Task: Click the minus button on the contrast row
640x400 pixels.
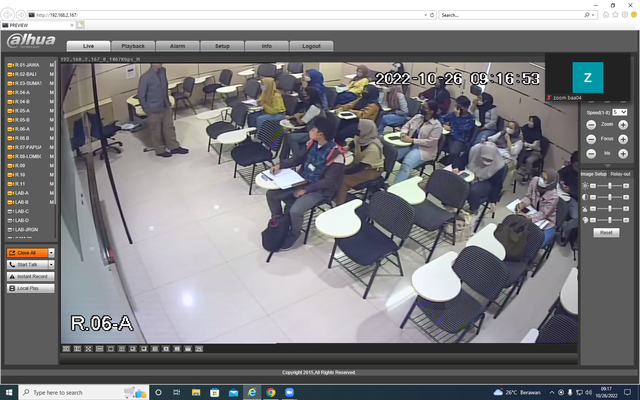Action: (x=593, y=197)
